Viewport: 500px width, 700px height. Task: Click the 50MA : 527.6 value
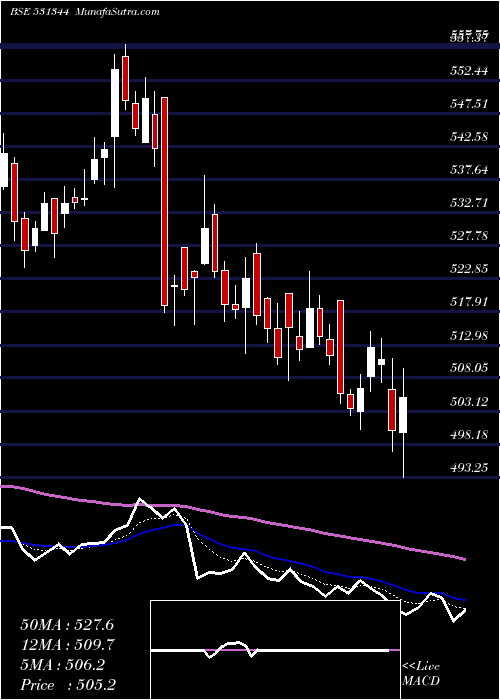(65, 625)
